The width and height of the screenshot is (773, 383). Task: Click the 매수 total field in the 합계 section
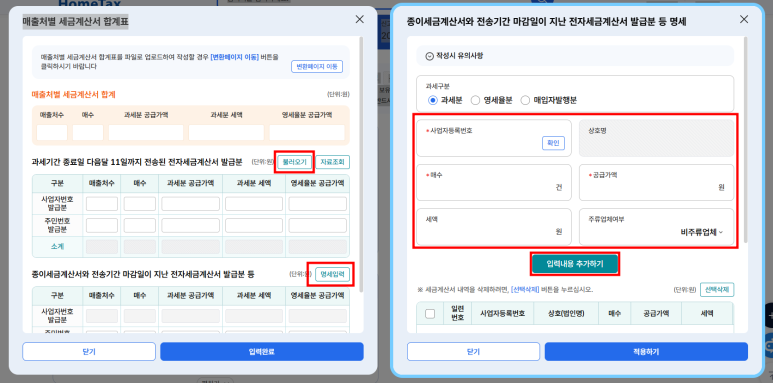(x=88, y=133)
